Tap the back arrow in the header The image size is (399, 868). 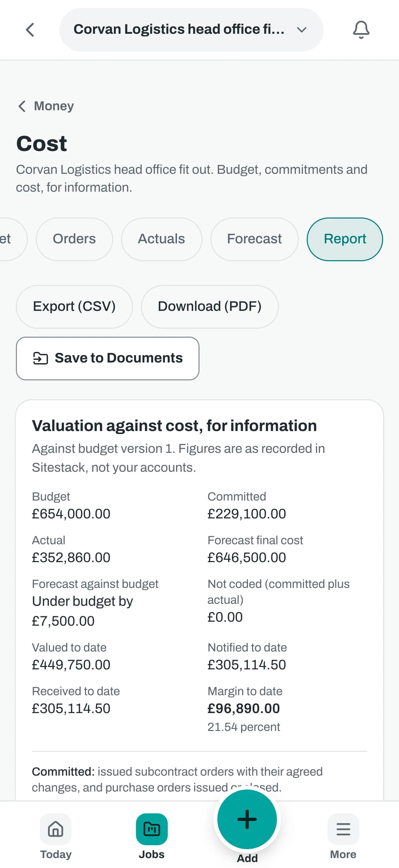coord(30,30)
